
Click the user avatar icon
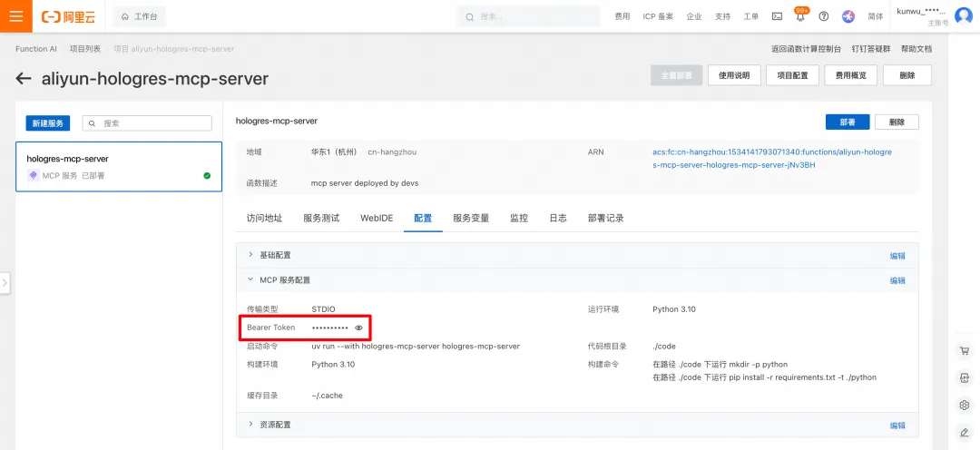pyautogui.click(x=964, y=17)
